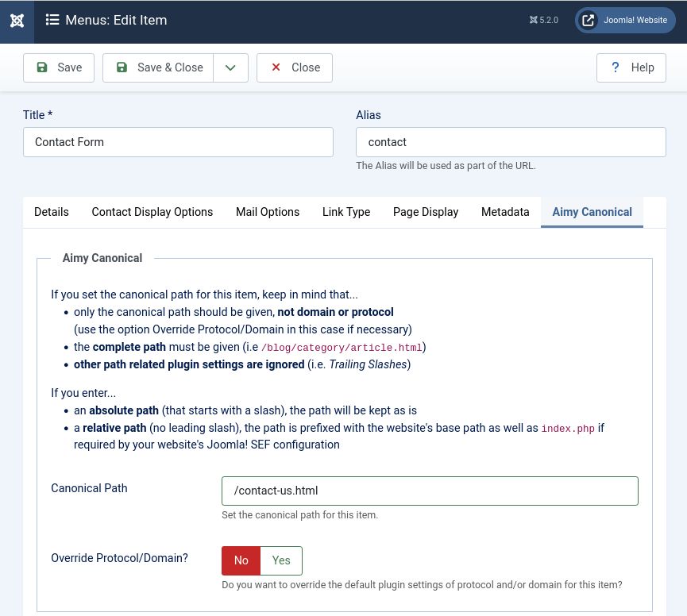This screenshot has height=616, width=687.
Task: Go to the Link Type tab
Action: click(x=346, y=212)
